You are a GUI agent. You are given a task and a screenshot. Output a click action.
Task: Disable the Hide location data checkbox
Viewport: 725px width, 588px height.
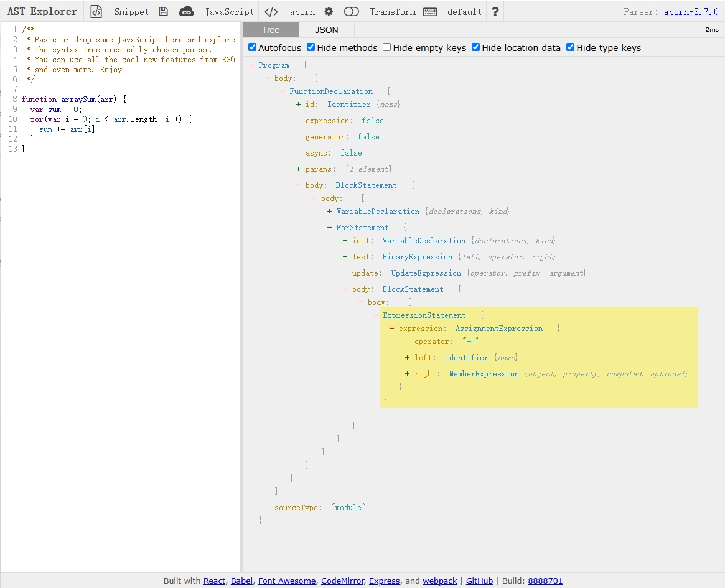pos(476,47)
